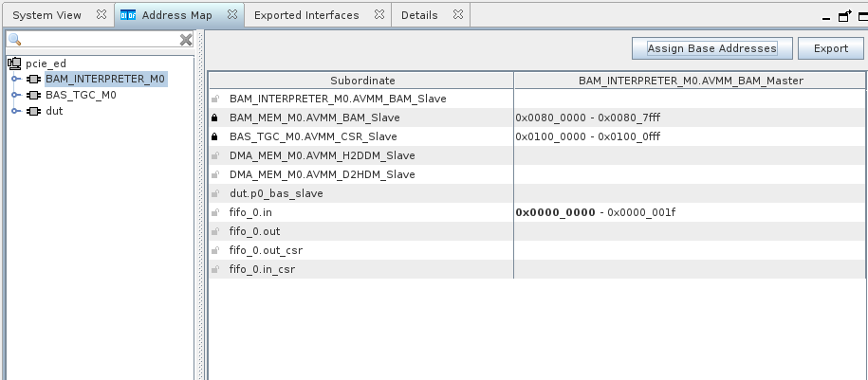Select the fifo_0.out row name

pyautogui.click(x=254, y=231)
